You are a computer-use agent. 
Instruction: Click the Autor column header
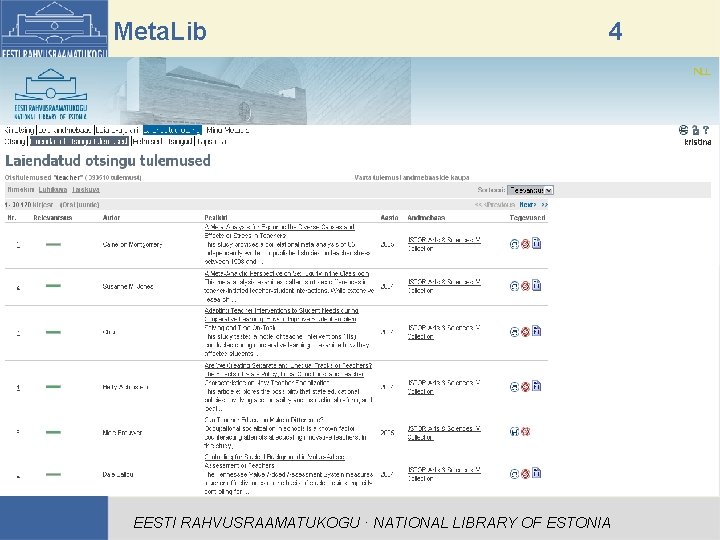[111, 218]
